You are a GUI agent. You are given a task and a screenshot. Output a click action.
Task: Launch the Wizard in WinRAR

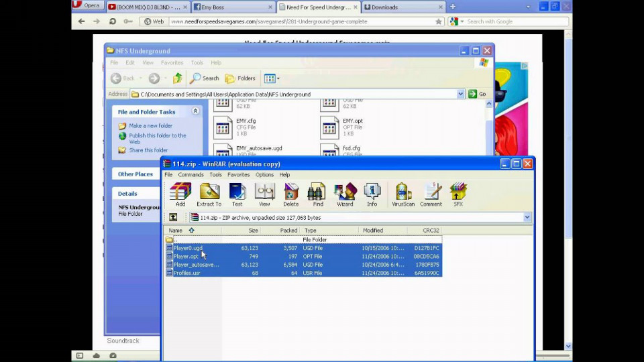(x=345, y=194)
